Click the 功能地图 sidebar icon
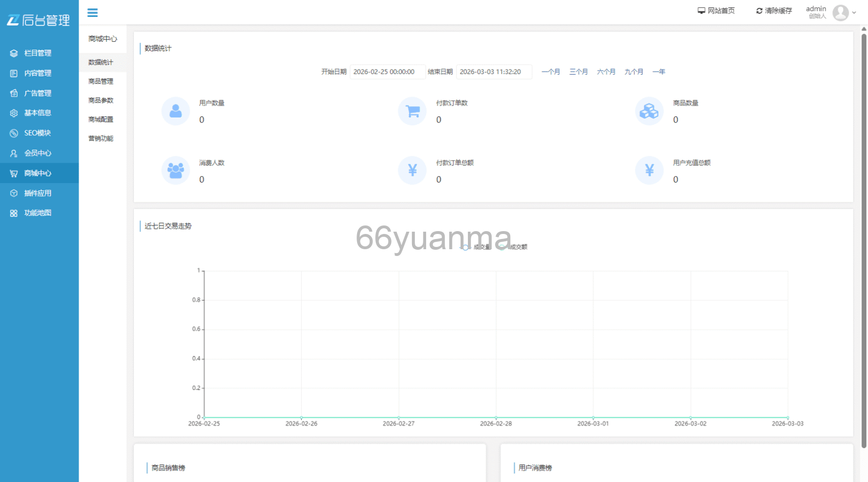The image size is (868, 482). pyautogui.click(x=14, y=213)
